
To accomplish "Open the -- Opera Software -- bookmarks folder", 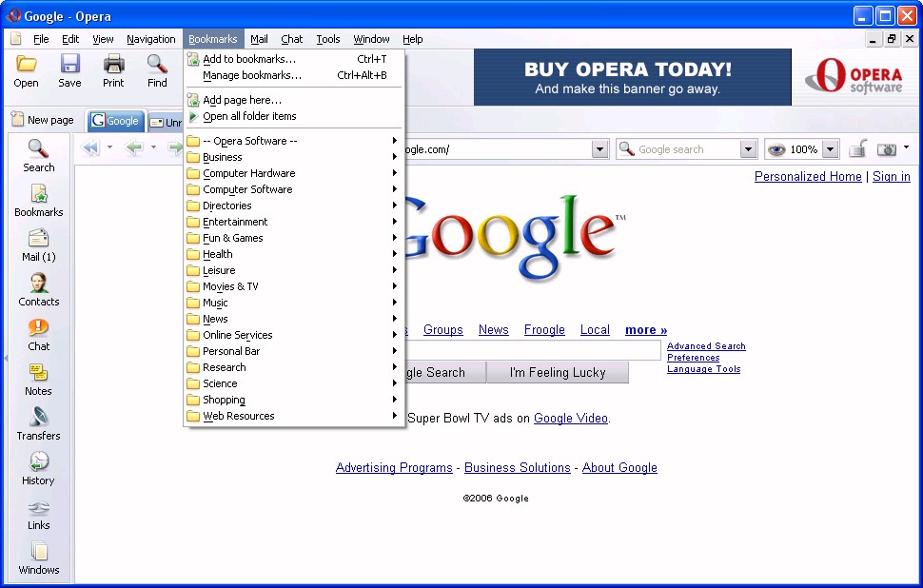I will click(x=293, y=141).
